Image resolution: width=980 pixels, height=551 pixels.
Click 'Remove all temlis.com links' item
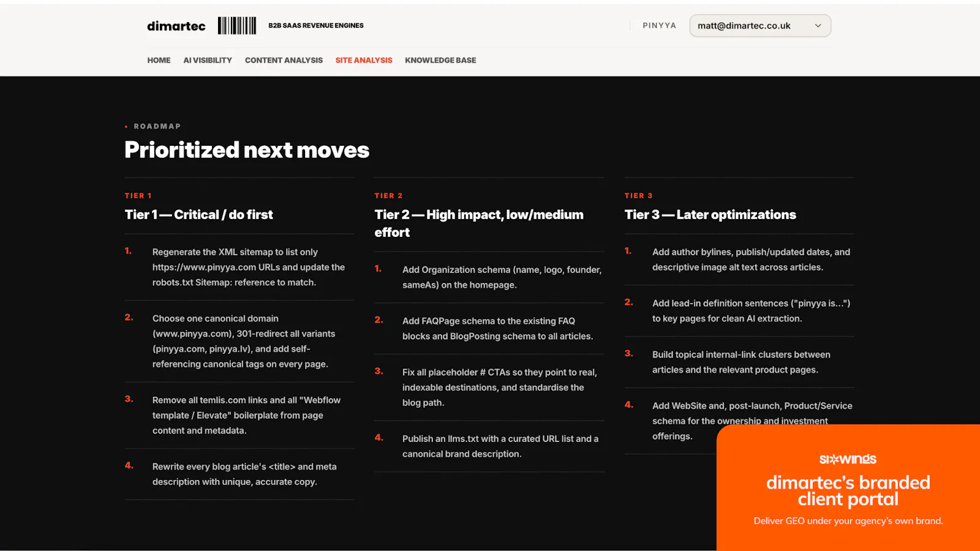(239, 415)
